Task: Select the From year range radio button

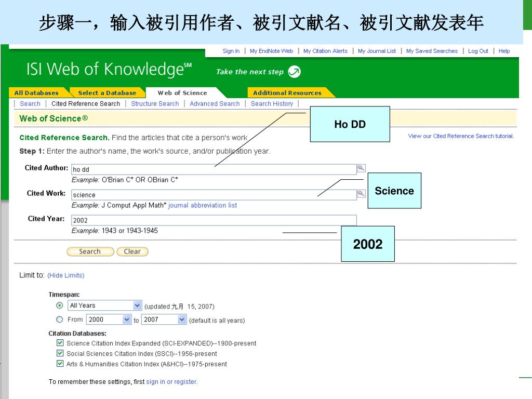Action: pos(59,320)
